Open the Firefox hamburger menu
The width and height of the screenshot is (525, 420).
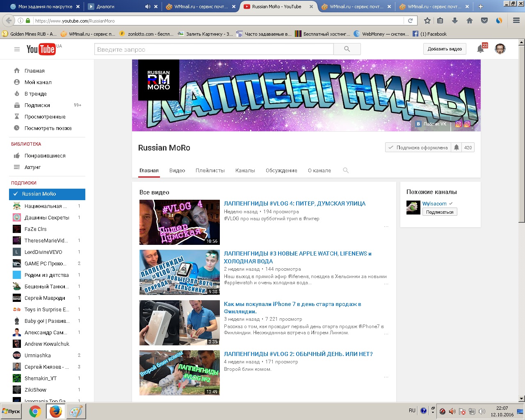coord(516,21)
